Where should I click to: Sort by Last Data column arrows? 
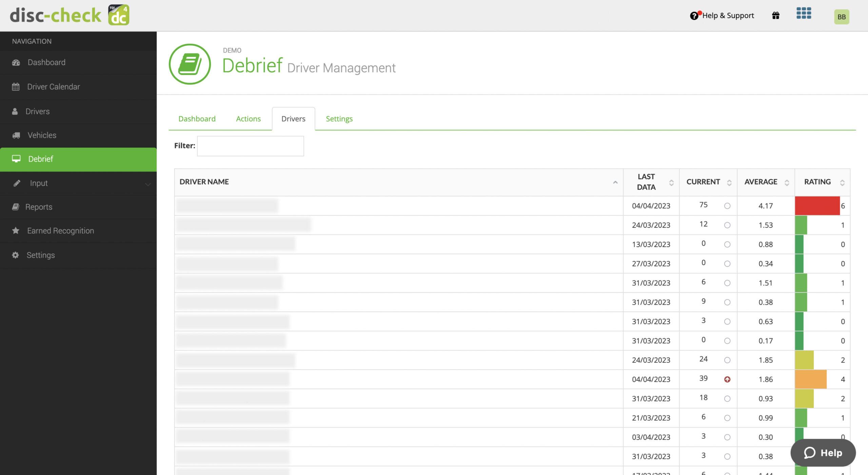click(671, 183)
